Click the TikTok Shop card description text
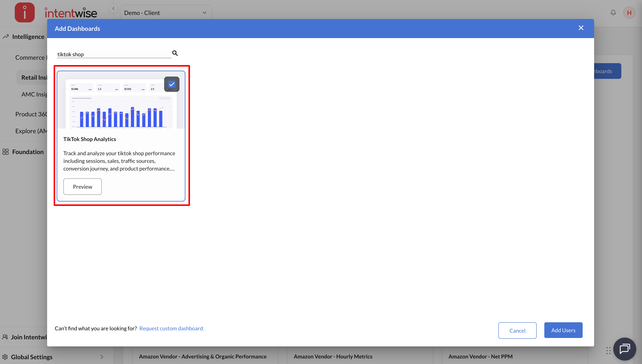642x364 pixels. point(119,161)
